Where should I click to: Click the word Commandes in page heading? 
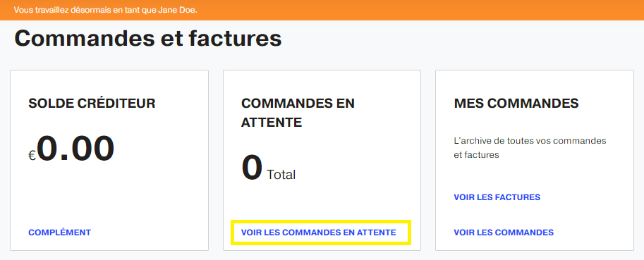pos(88,39)
